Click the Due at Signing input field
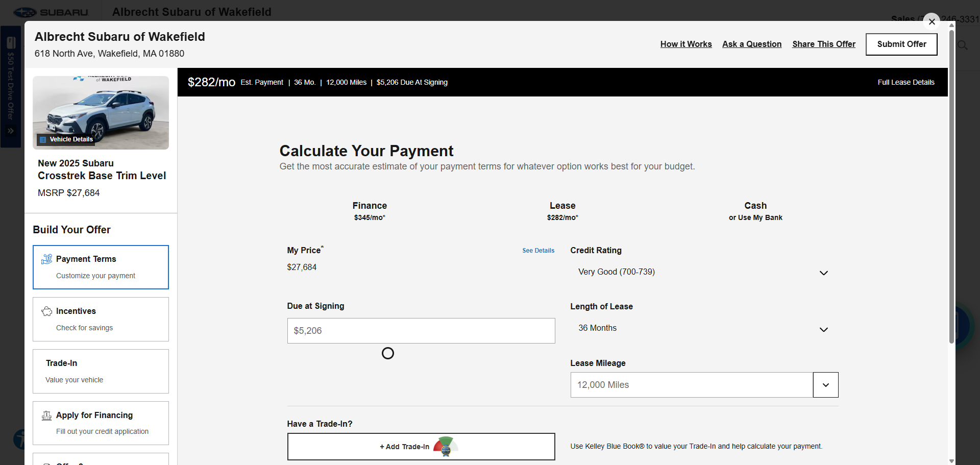 pos(421,331)
